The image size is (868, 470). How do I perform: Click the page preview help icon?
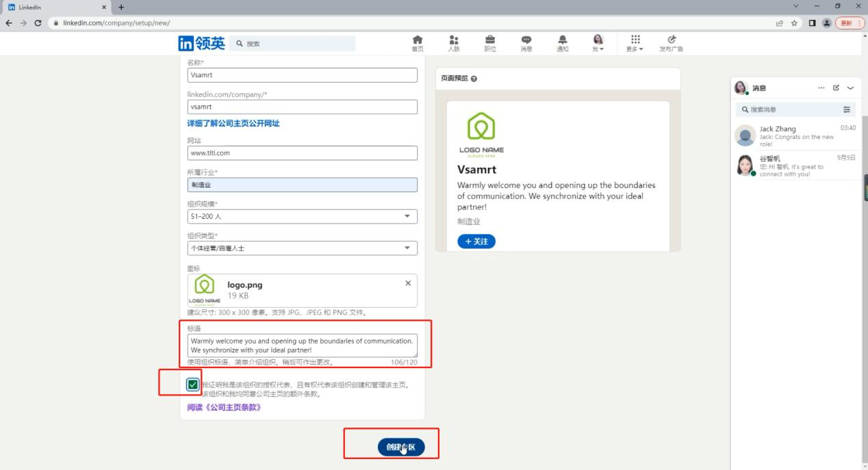[x=474, y=79]
